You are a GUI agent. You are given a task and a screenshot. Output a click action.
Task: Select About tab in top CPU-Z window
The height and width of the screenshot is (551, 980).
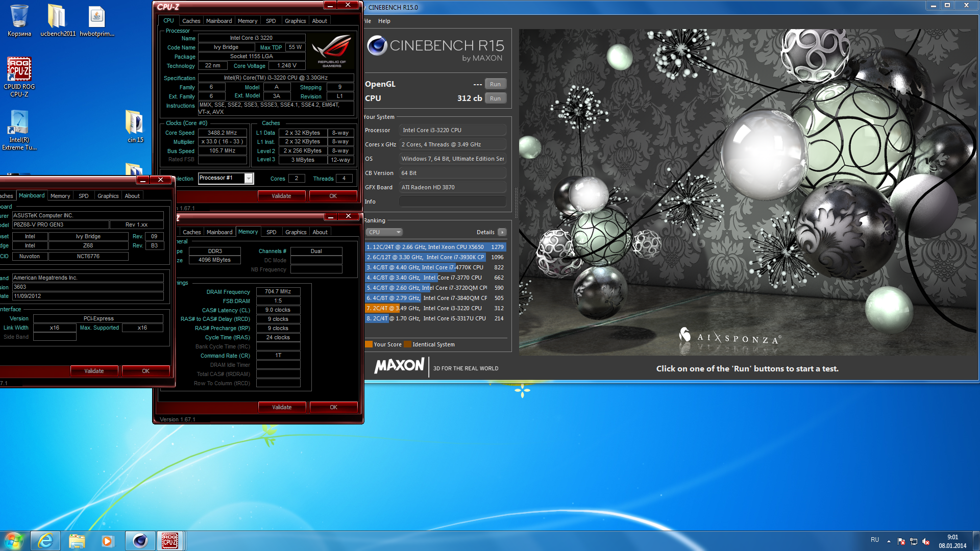click(x=320, y=21)
